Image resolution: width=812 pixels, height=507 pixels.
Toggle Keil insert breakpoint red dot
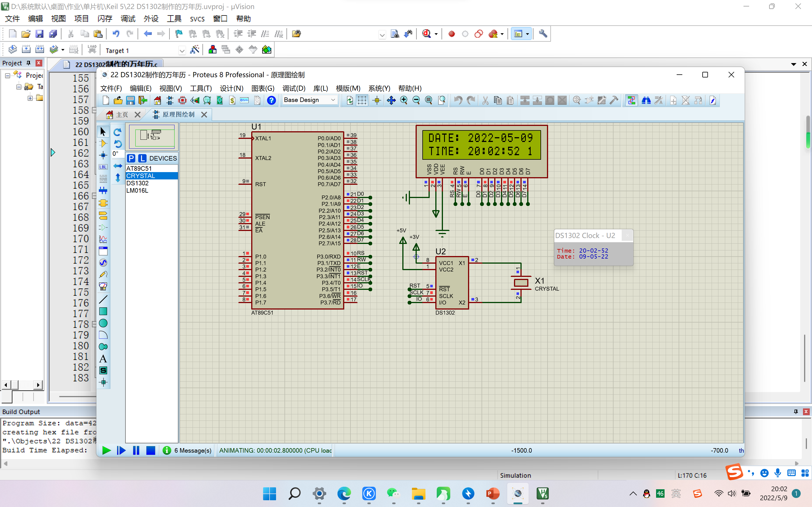coord(451,34)
